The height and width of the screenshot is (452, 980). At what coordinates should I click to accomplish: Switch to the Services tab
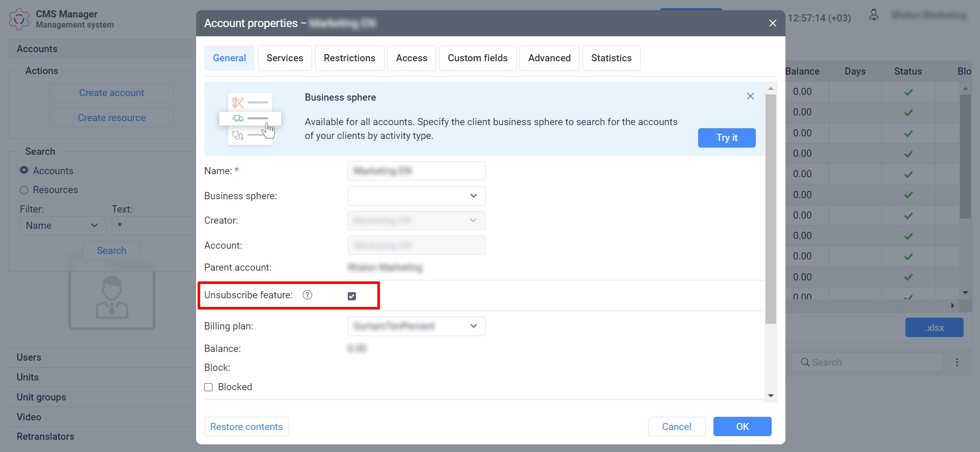284,58
